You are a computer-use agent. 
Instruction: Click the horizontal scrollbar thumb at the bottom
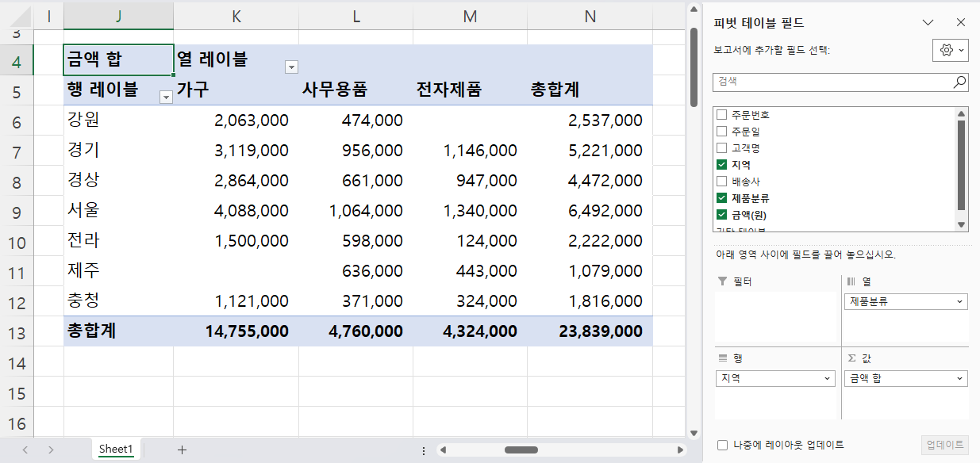pos(522,449)
